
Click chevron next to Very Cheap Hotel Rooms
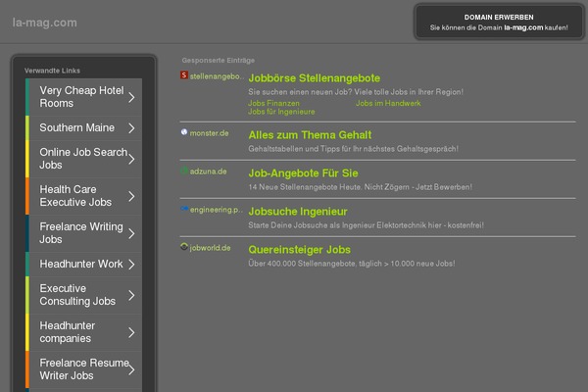click(131, 98)
